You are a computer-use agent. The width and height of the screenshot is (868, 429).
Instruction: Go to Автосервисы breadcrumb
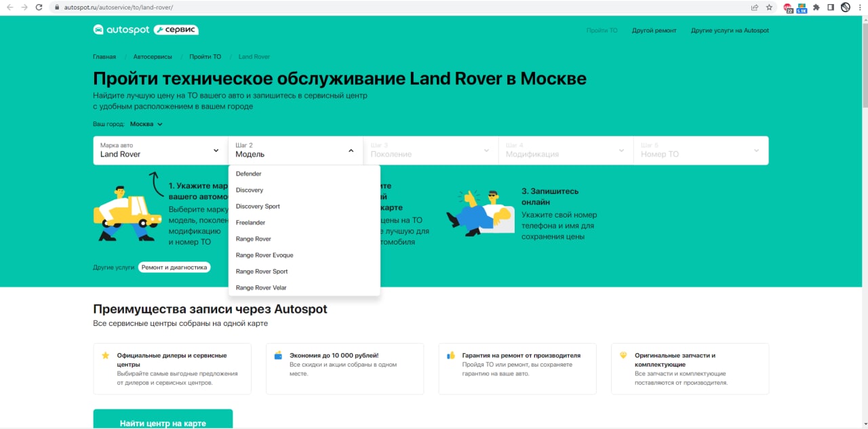click(x=153, y=56)
